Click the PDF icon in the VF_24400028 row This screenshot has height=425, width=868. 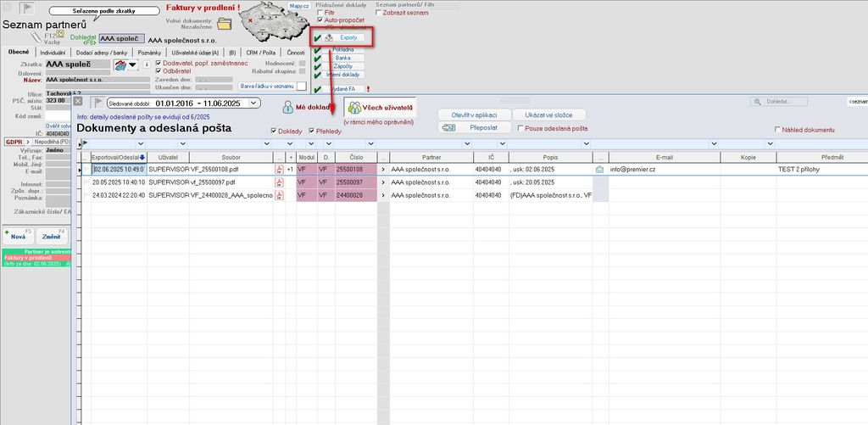click(x=279, y=195)
